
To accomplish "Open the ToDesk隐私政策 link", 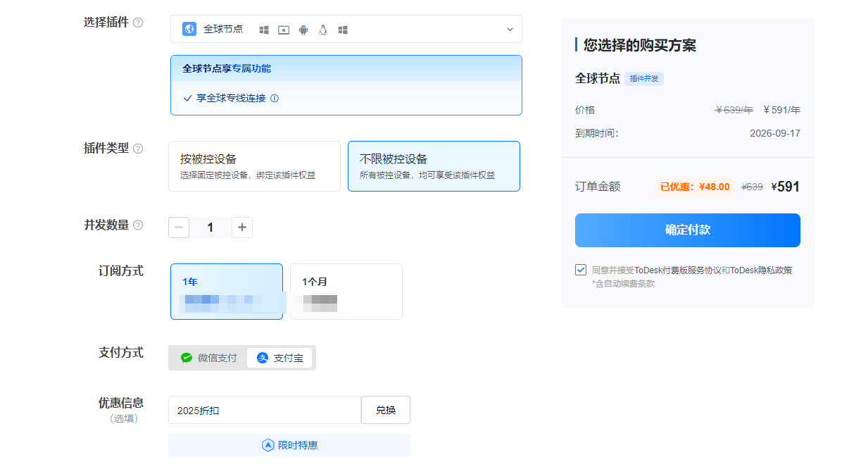I will click(x=761, y=270).
